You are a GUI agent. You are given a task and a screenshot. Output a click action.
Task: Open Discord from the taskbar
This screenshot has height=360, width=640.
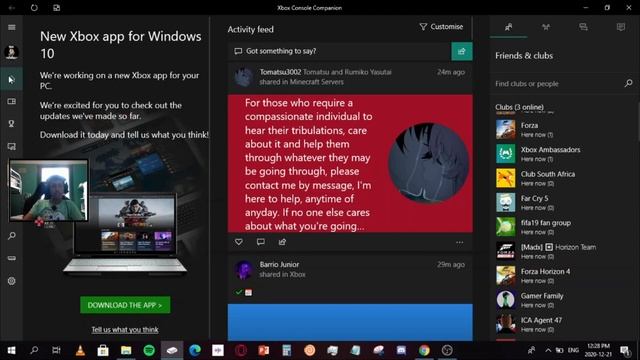click(x=401, y=350)
